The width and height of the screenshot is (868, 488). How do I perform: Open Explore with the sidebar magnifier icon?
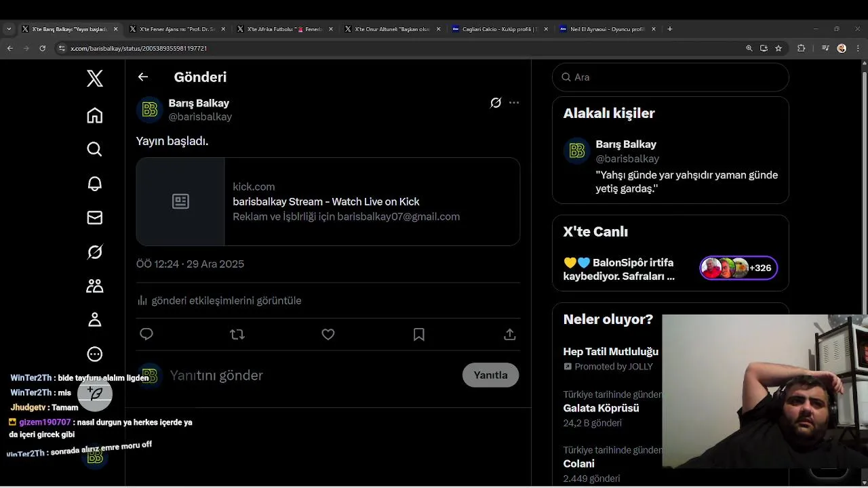[95, 149]
